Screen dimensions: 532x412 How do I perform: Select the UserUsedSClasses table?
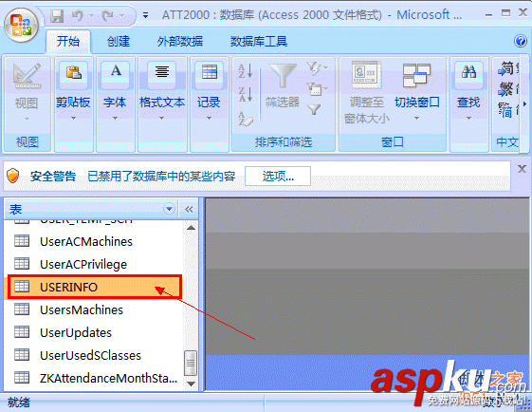[94, 355]
